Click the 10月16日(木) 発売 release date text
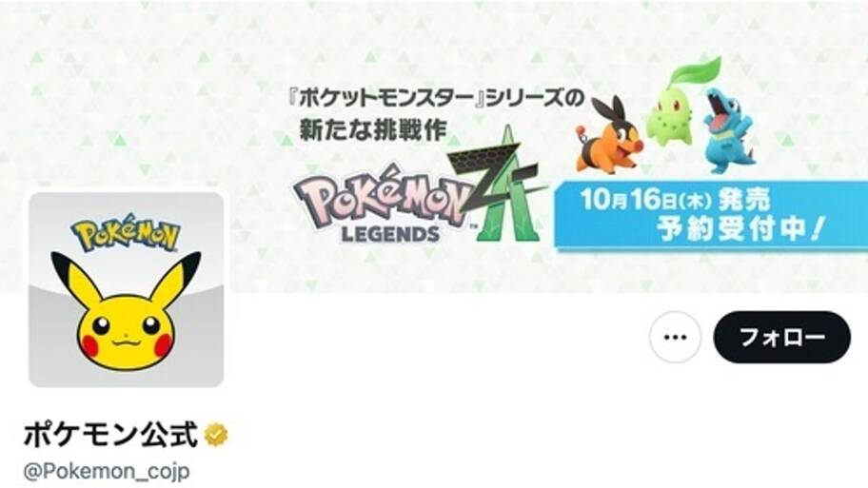 [x=675, y=199]
